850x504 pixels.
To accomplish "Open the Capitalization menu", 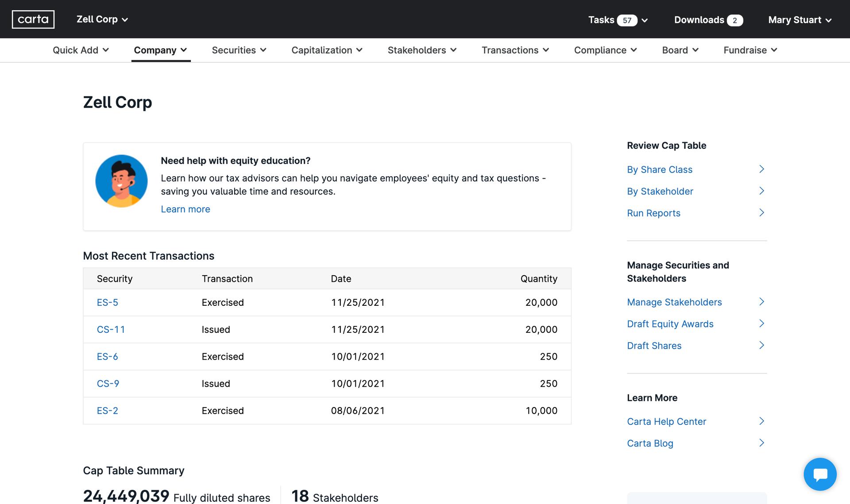I will point(327,50).
